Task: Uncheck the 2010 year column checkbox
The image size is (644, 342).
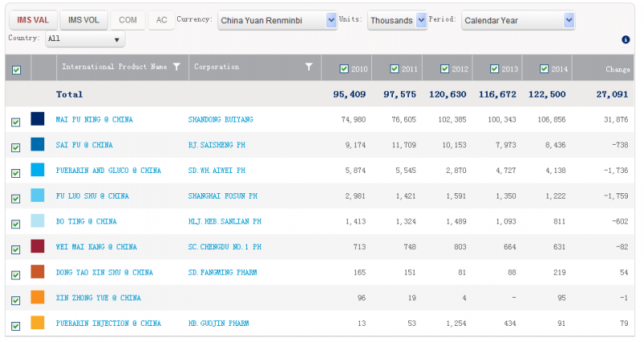Action: pos(345,68)
